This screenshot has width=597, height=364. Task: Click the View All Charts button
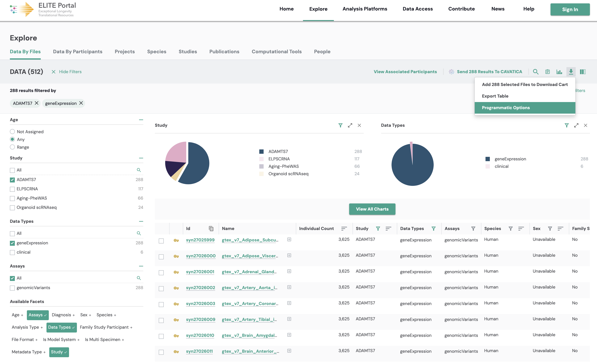point(372,209)
